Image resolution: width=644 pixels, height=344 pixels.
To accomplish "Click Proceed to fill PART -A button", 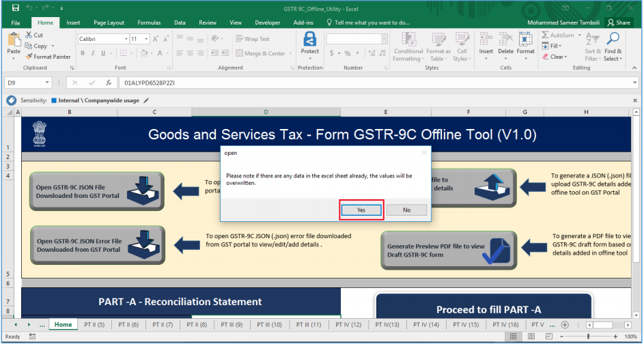I will pyautogui.click(x=484, y=306).
